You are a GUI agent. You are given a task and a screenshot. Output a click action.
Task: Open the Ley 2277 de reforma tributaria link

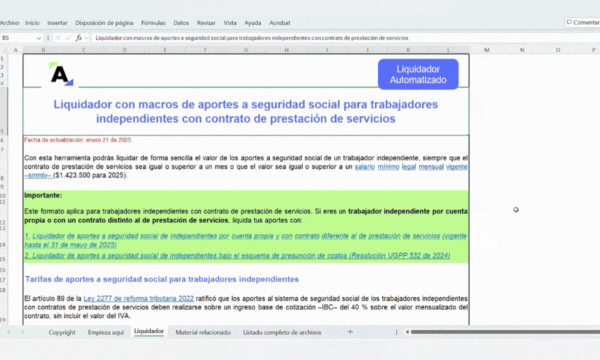[139, 298]
